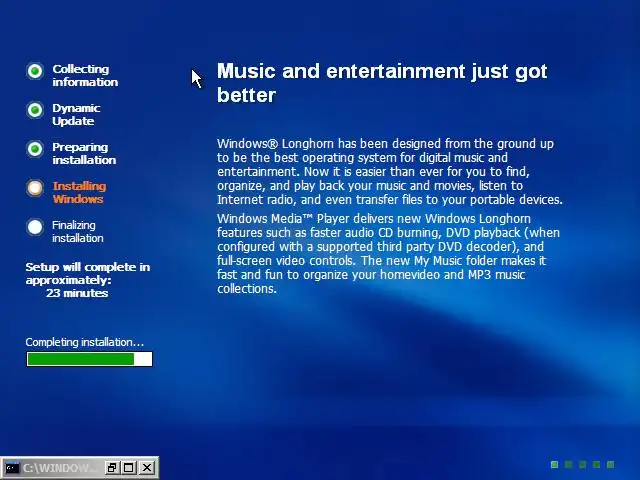Click the Dynamic Update step indicator
Image resolution: width=640 pixels, height=480 pixels.
tap(35, 110)
